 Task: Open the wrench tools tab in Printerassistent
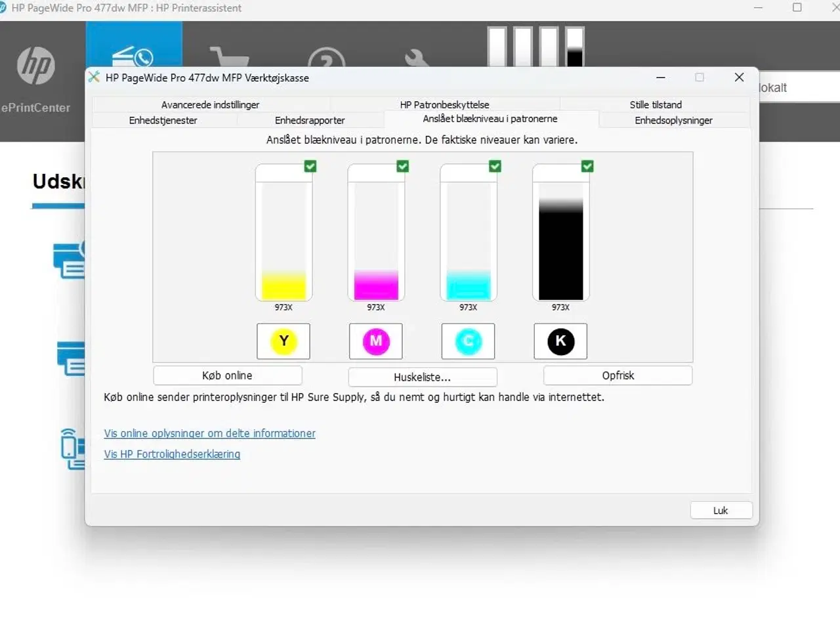(x=417, y=57)
